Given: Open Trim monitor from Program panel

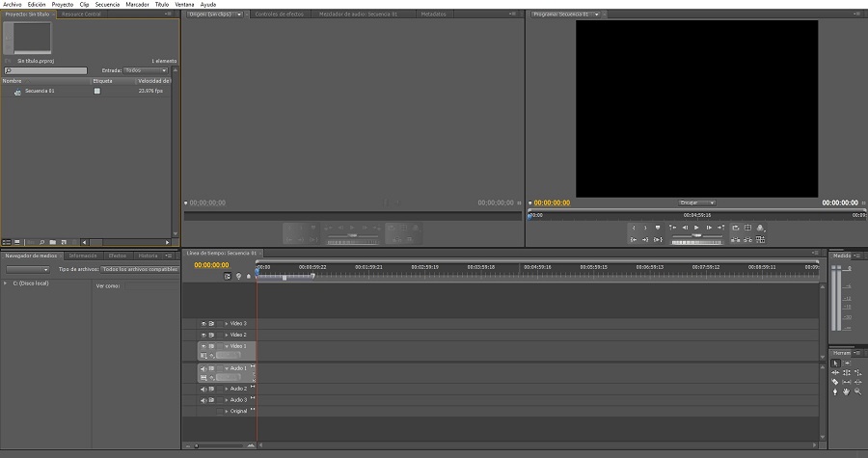Looking at the screenshot, I should (x=761, y=239).
